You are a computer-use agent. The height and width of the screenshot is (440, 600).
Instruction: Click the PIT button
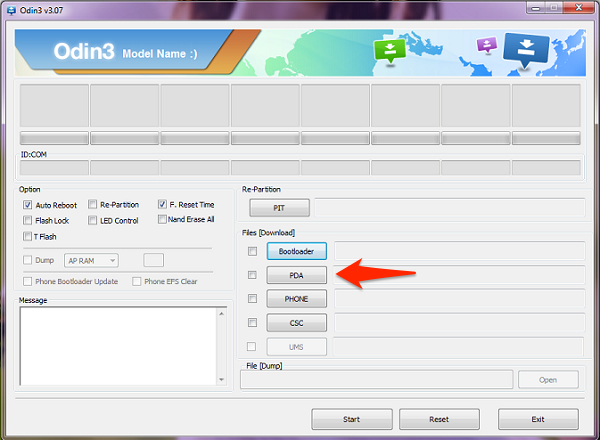(x=279, y=208)
